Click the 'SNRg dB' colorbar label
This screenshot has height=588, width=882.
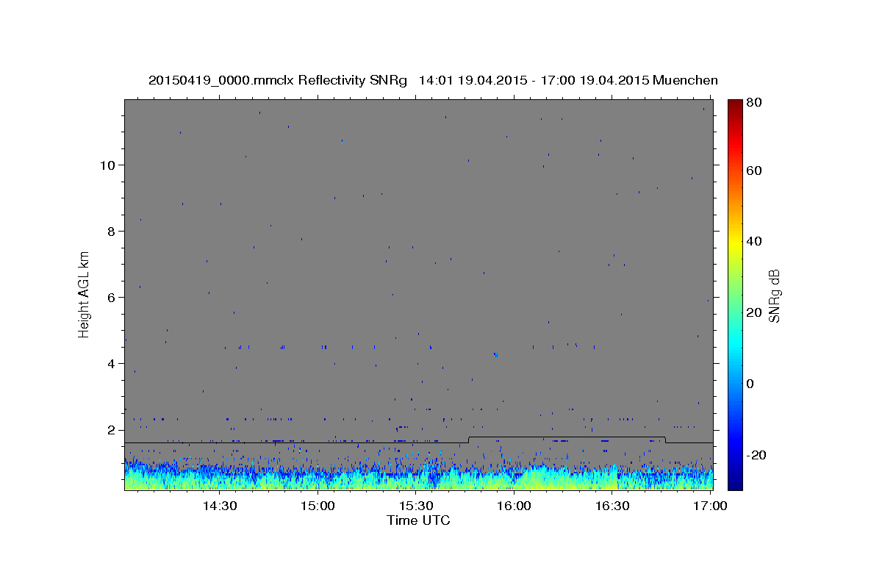(773, 296)
